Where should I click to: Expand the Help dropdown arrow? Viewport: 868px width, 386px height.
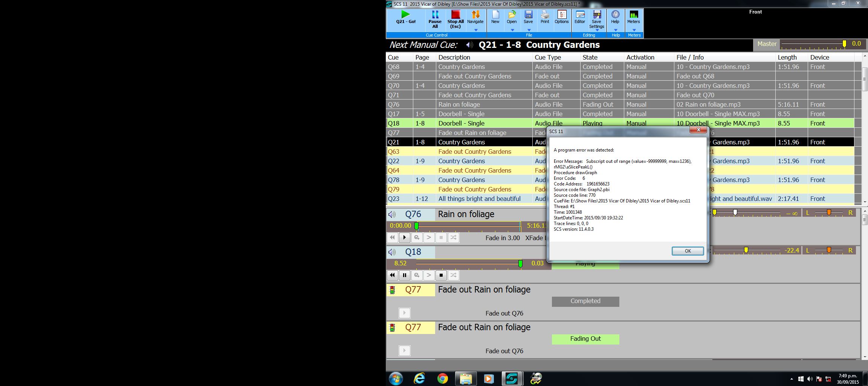pos(616,30)
